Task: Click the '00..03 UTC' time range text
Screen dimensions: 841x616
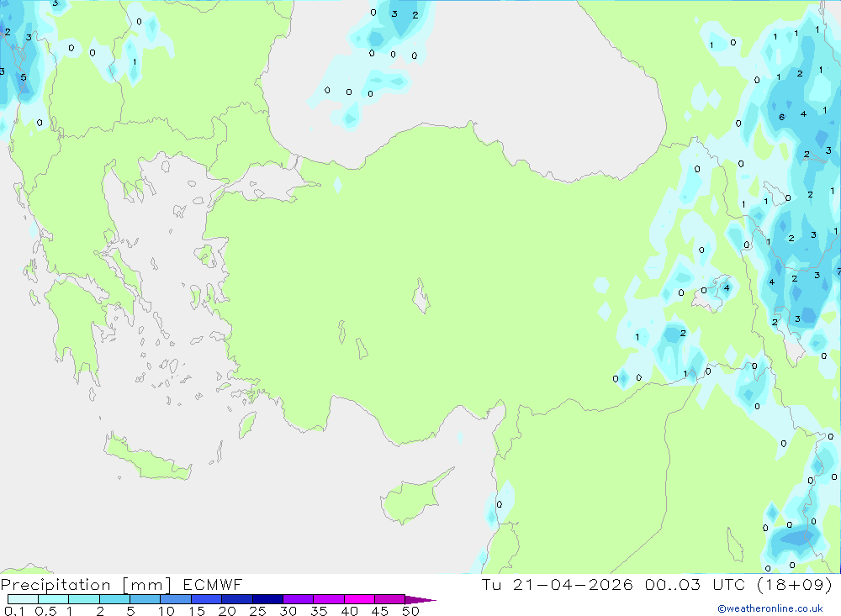Action: (x=696, y=584)
